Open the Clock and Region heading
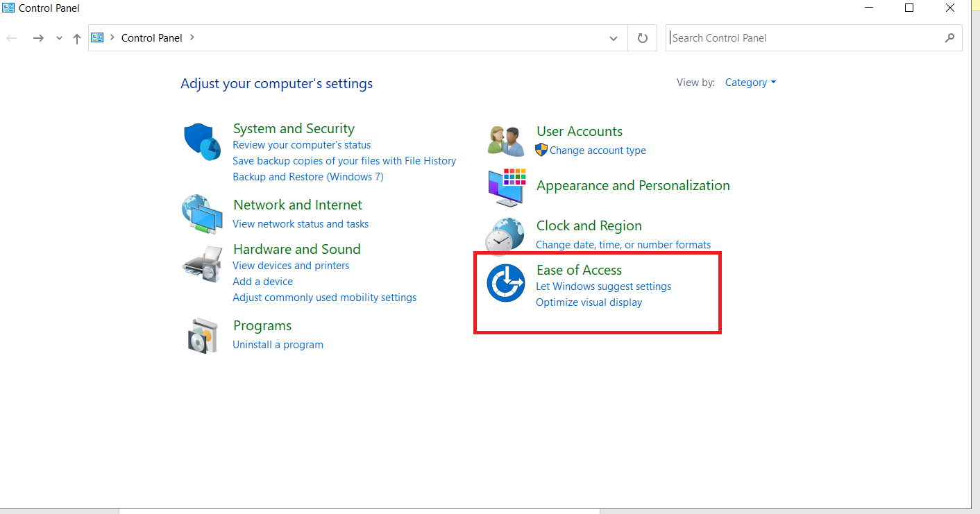The height and width of the screenshot is (514, 980). point(589,225)
